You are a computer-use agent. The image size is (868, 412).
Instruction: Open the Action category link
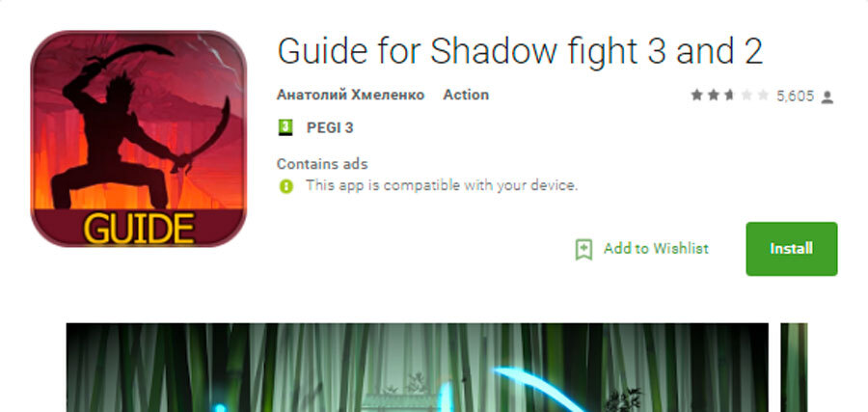(x=466, y=95)
